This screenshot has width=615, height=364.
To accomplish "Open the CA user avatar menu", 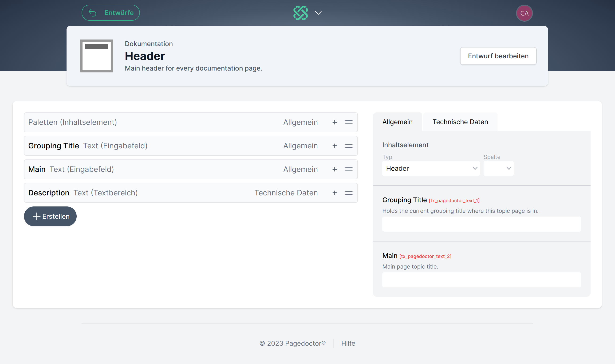I will click(x=524, y=13).
